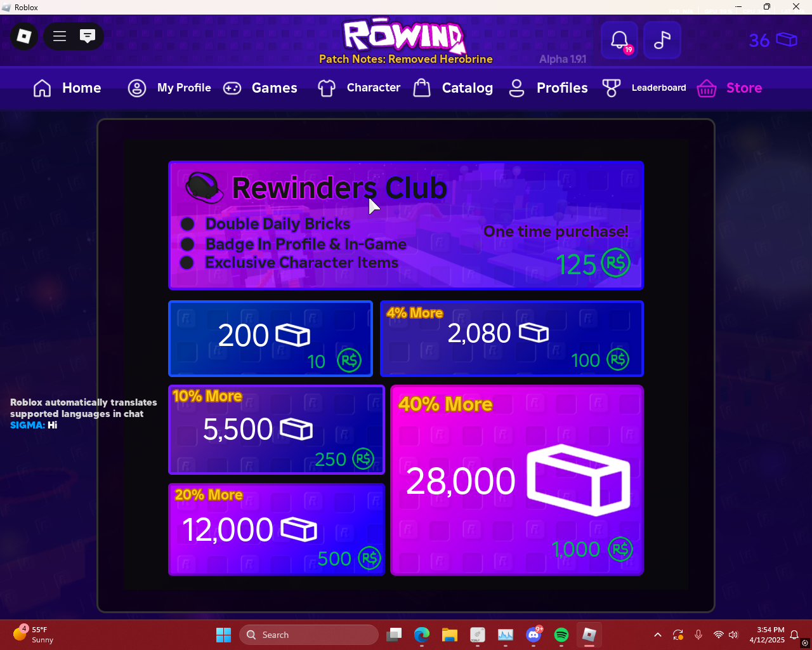This screenshot has width=812, height=650.
Task: Open the volume speaker tray icon
Action: pyautogui.click(x=734, y=635)
